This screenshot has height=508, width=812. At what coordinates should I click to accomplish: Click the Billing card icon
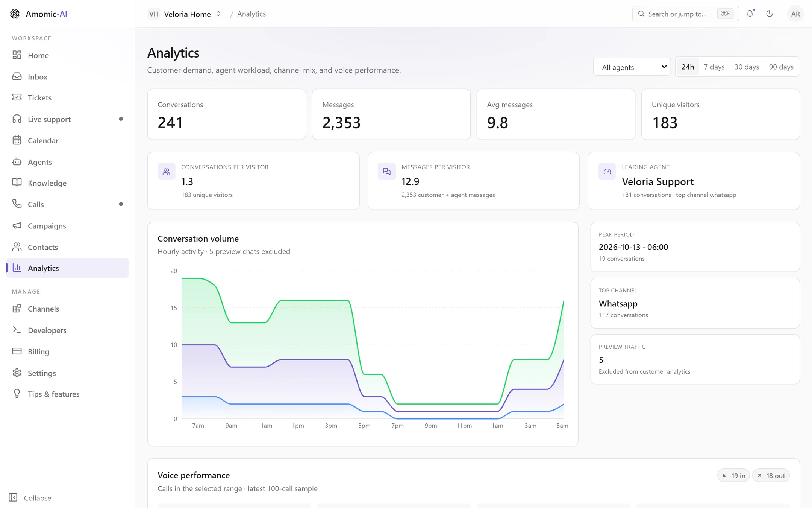17,351
